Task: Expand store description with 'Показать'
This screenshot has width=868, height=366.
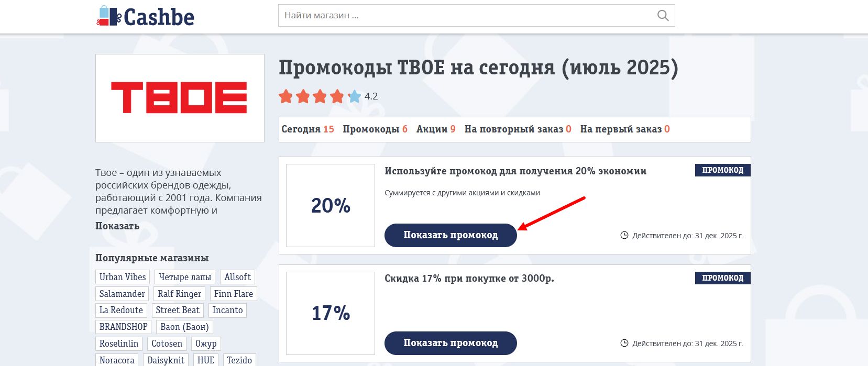Action: (117, 226)
